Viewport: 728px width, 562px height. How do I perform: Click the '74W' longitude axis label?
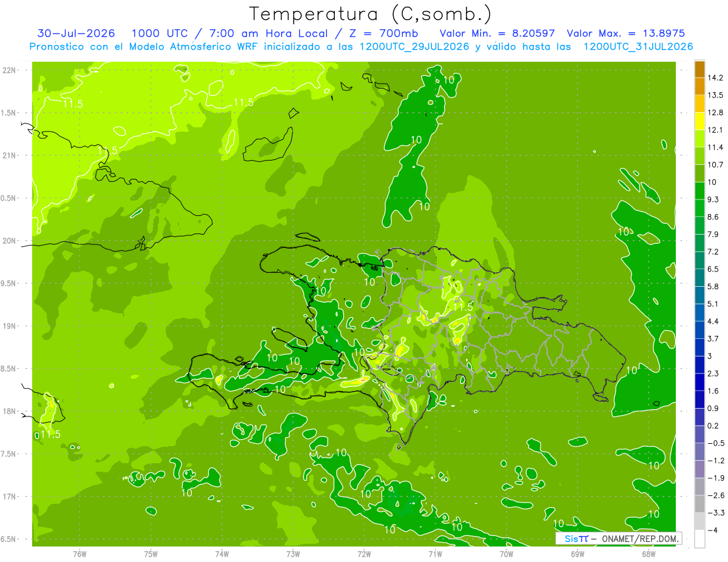[x=222, y=554]
